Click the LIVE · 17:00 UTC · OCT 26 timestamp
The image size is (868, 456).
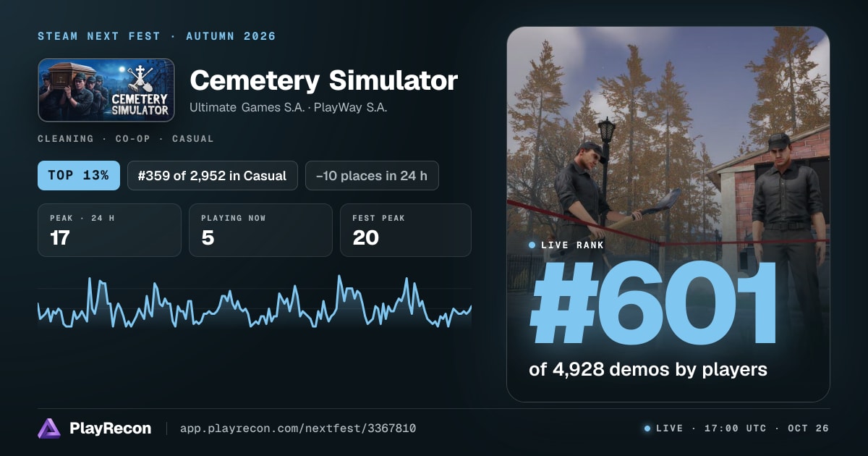(x=743, y=428)
